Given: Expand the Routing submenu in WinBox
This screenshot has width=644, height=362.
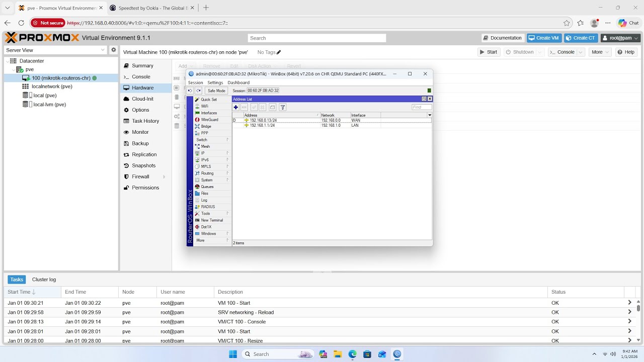Looking at the screenshot, I should pos(212,173).
